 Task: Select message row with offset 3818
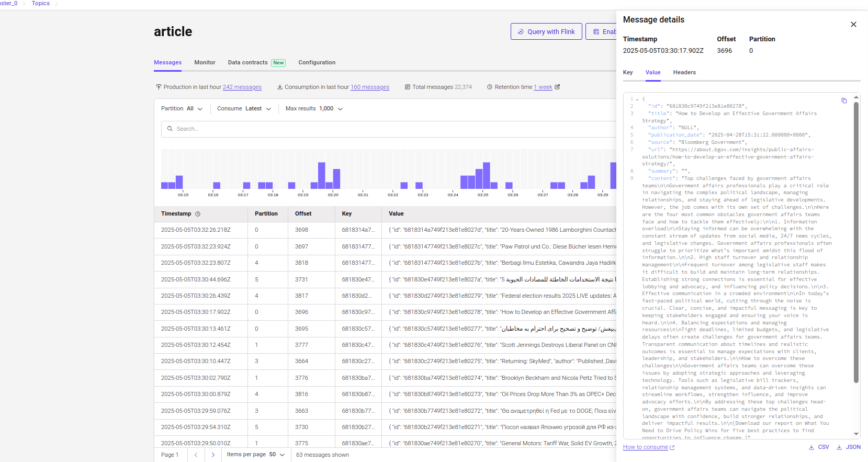[385, 263]
